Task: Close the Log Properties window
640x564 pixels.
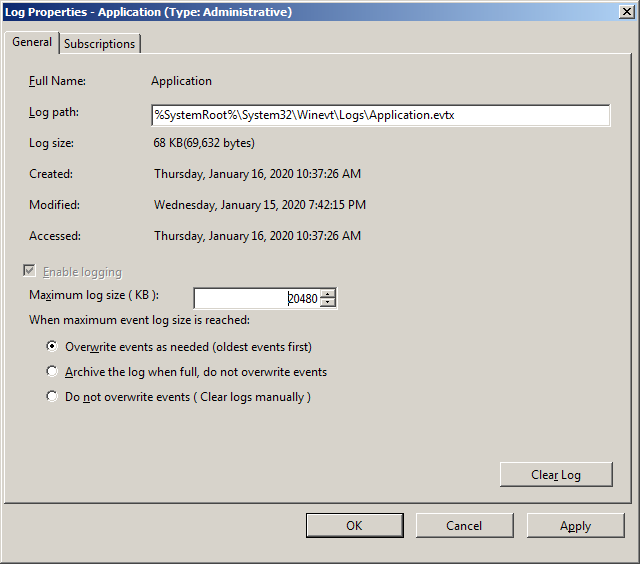Action: [626, 11]
